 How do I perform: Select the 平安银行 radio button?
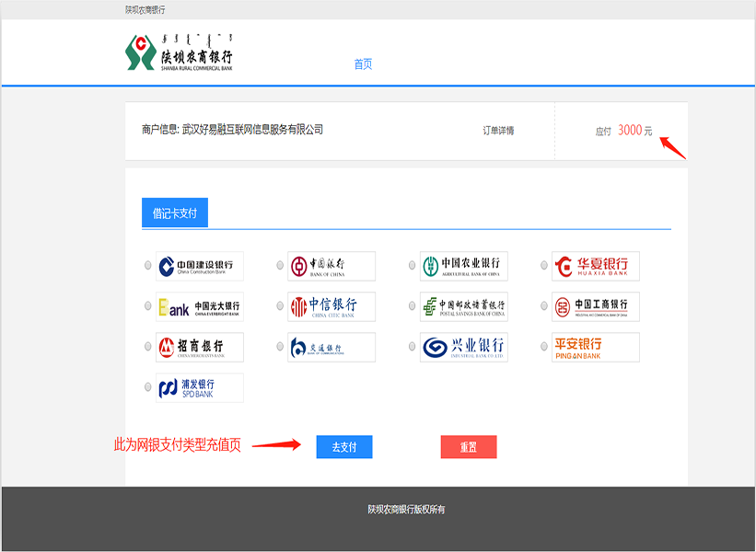tap(544, 346)
